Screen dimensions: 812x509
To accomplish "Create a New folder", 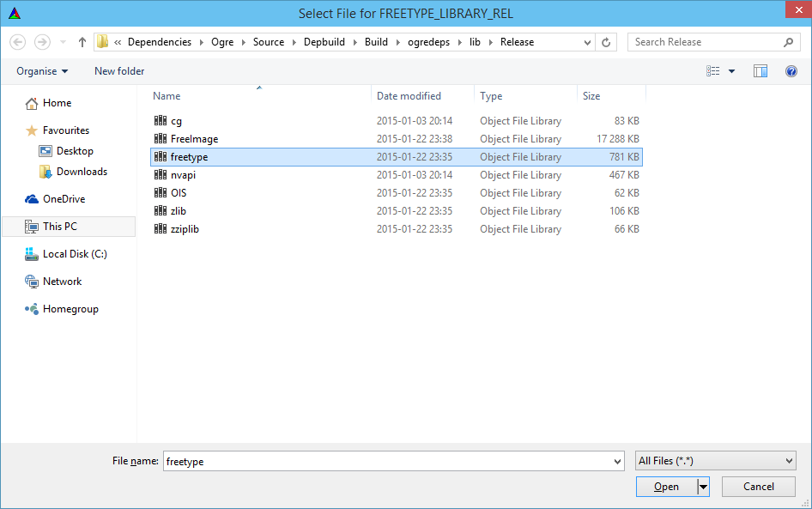I will pyautogui.click(x=118, y=70).
